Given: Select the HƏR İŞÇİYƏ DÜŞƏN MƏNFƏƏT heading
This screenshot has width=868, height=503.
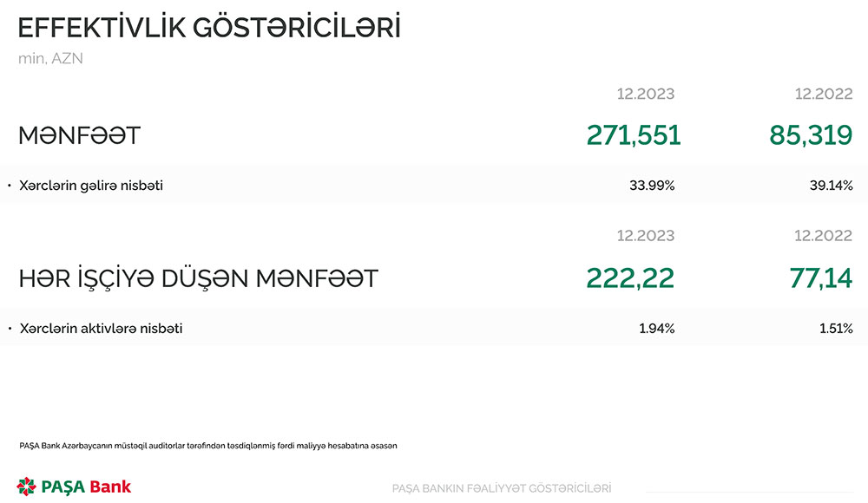Looking at the screenshot, I should point(199,278).
